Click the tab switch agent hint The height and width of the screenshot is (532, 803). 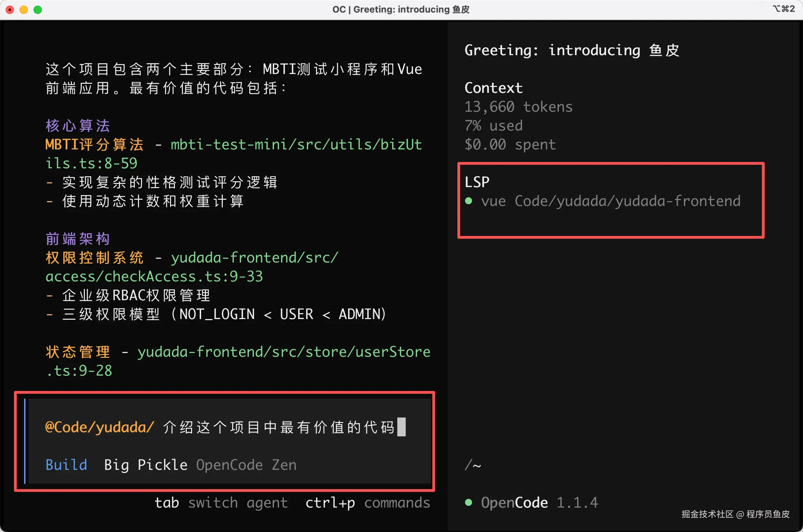[x=221, y=503]
